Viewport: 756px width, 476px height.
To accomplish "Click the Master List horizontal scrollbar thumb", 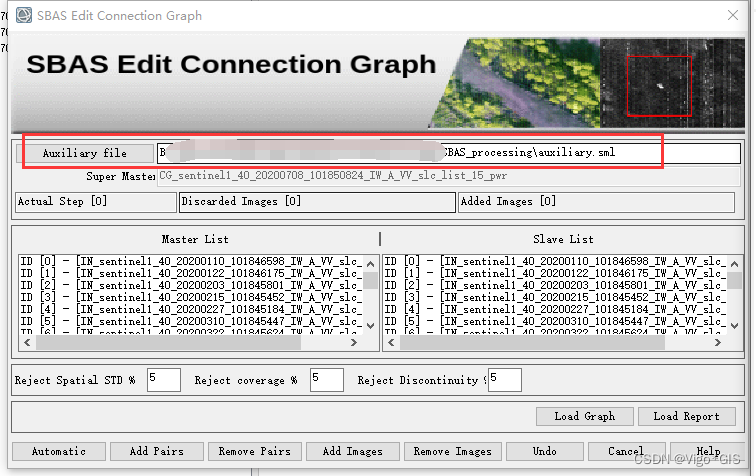I will click(x=168, y=342).
